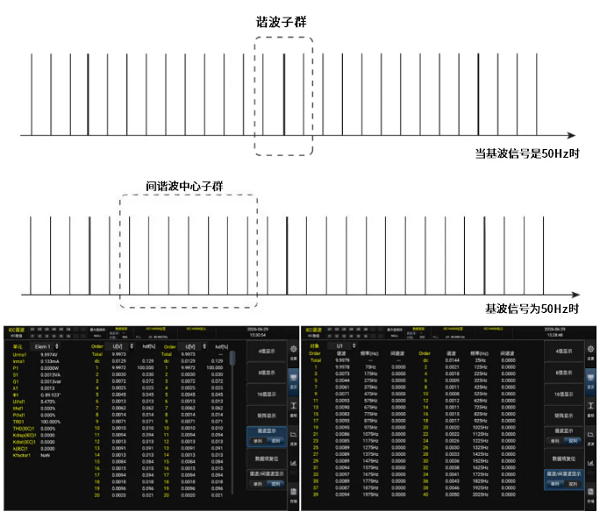Click the 0.0144 dc harmonic value on right screen

(x=452, y=361)
